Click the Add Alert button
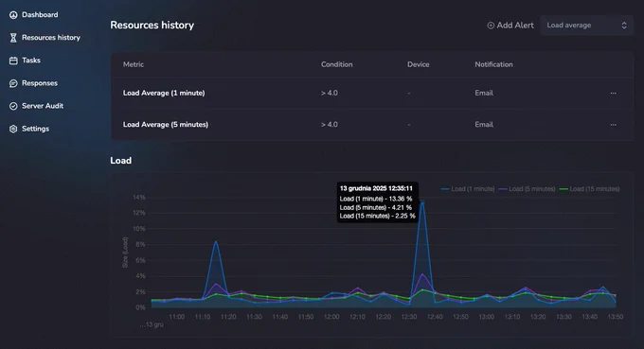Image resolution: width=644 pixels, height=349 pixels. 510,26
